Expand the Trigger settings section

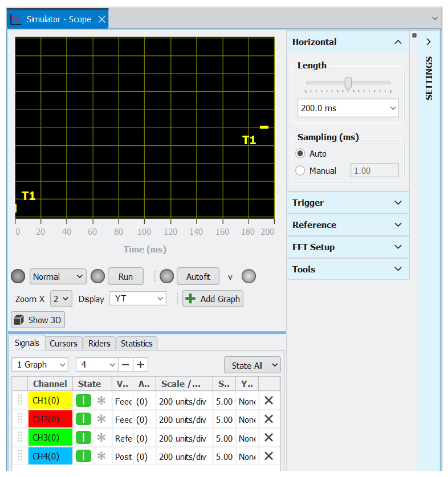click(x=348, y=203)
